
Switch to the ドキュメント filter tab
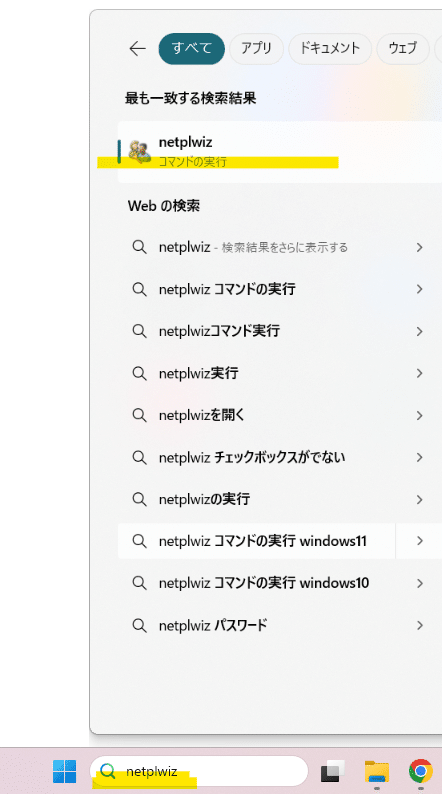coord(330,49)
